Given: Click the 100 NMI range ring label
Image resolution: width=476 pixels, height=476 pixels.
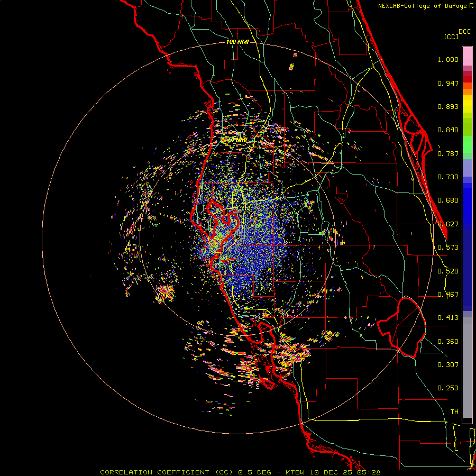Looking at the screenshot, I should pos(237,42).
